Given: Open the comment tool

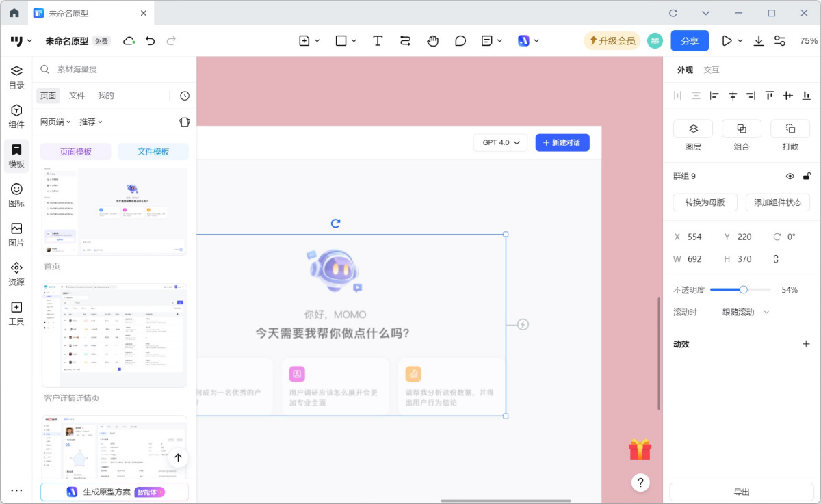Looking at the screenshot, I should (x=460, y=41).
